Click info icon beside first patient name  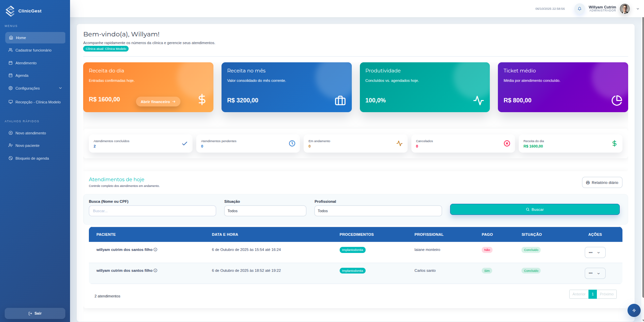coord(156,250)
